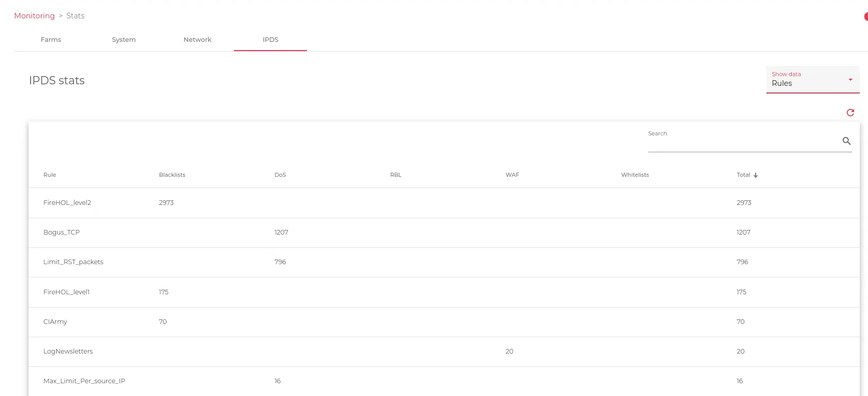Select the IPDS tab
This screenshot has width=868, height=396.
270,40
